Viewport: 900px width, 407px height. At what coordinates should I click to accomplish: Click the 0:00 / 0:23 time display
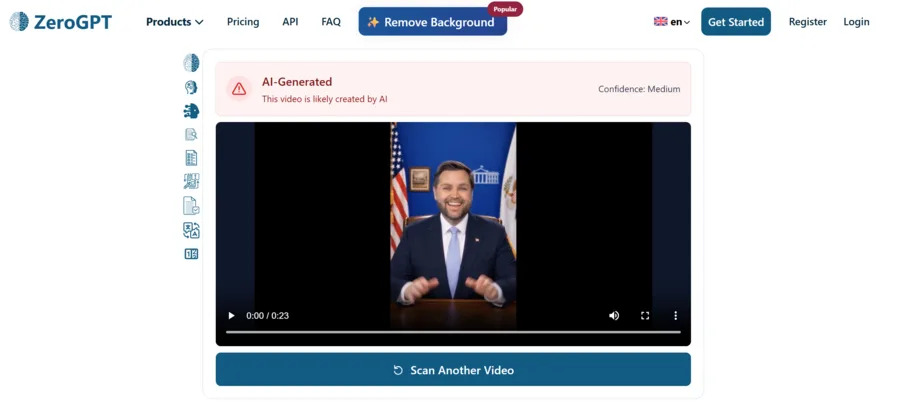pos(267,316)
